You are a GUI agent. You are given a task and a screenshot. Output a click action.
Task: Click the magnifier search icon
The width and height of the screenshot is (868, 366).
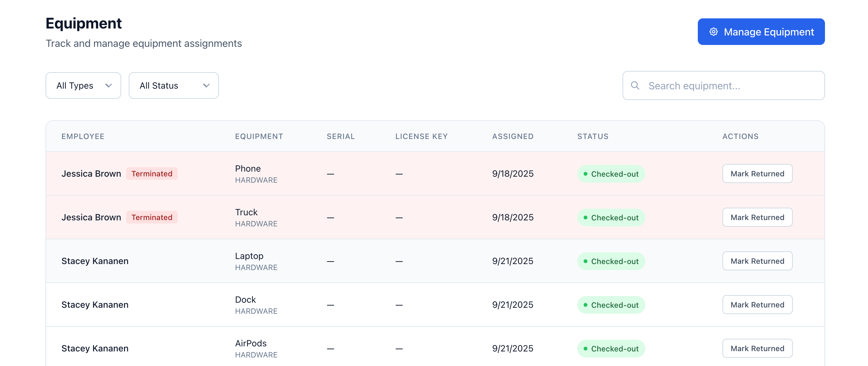click(635, 85)
